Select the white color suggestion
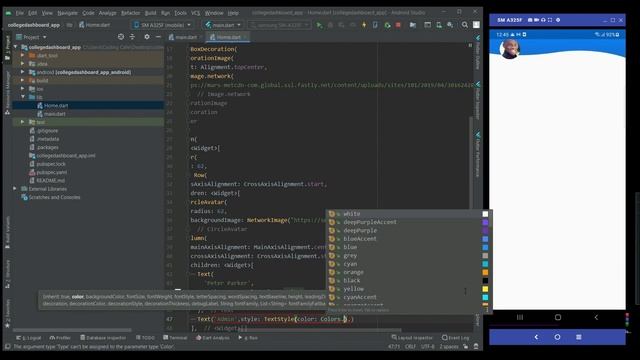 pos(408,214)
